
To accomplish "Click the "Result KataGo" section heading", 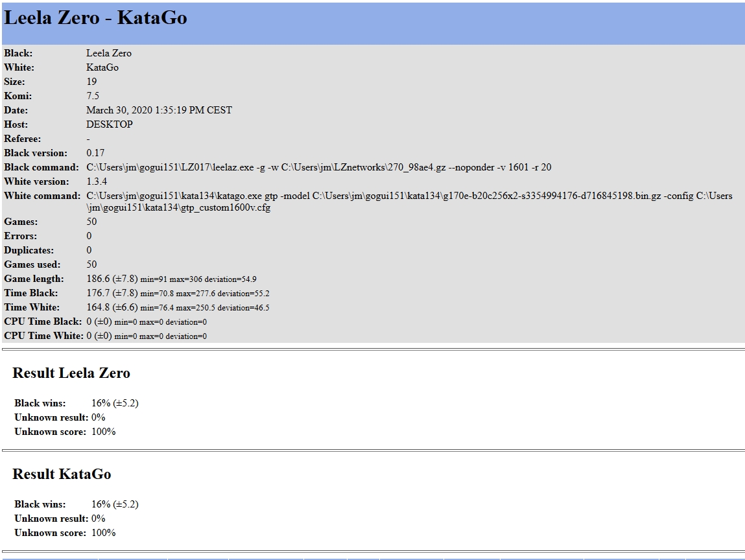I will tap(62, 474).
